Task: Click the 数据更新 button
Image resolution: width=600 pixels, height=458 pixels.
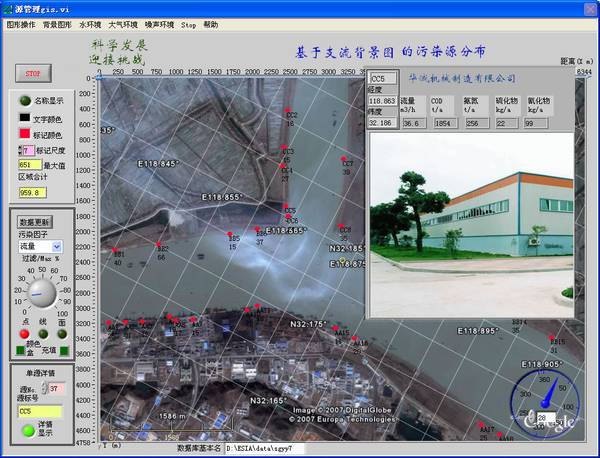Action: [34, 222]
